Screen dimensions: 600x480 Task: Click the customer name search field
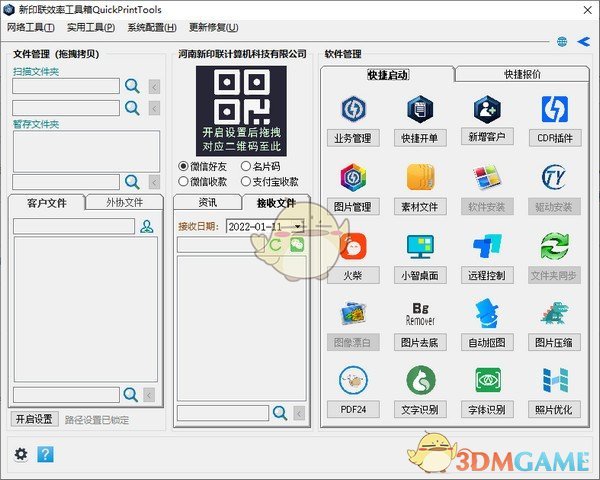click(x=74, y=226)
